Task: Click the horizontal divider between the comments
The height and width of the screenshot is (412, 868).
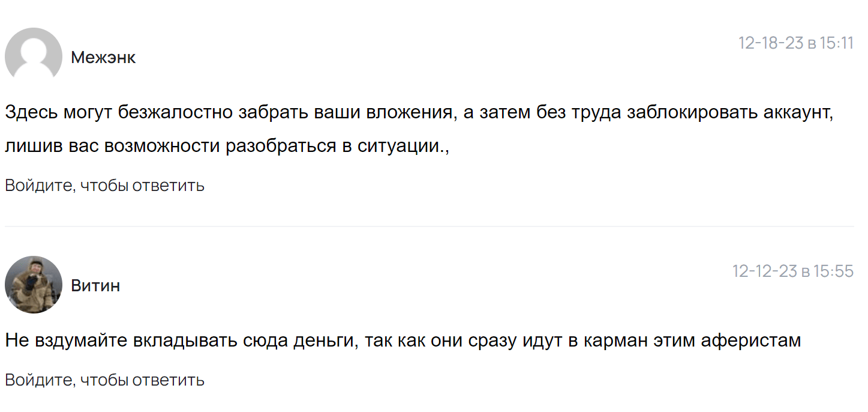Action: 430,226
